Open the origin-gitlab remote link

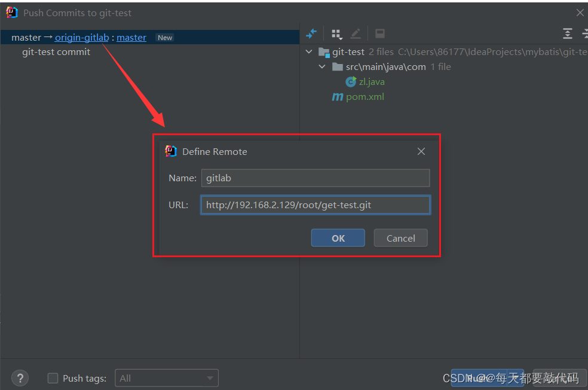coord(82,38)
